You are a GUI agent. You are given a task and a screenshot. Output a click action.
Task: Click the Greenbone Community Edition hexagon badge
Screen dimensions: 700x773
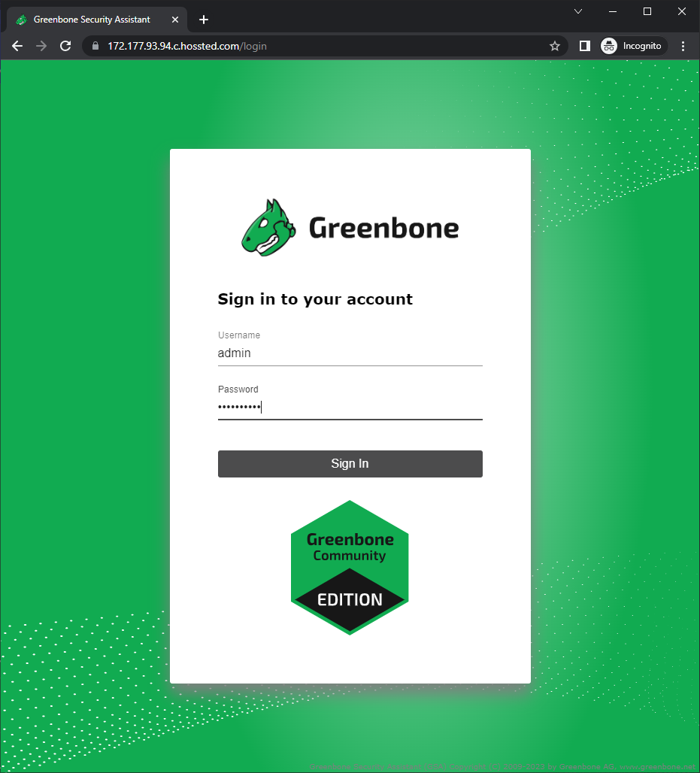[x=350, y=568]
